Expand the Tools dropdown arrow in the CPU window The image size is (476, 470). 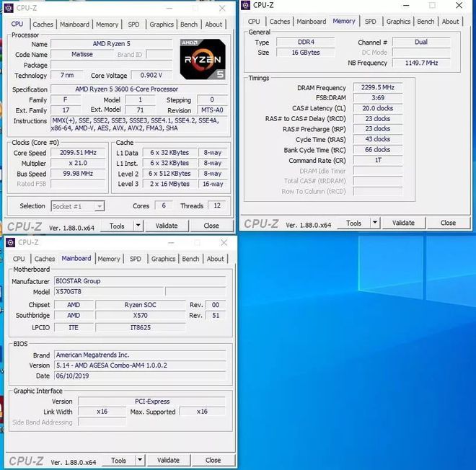[138, 226]
